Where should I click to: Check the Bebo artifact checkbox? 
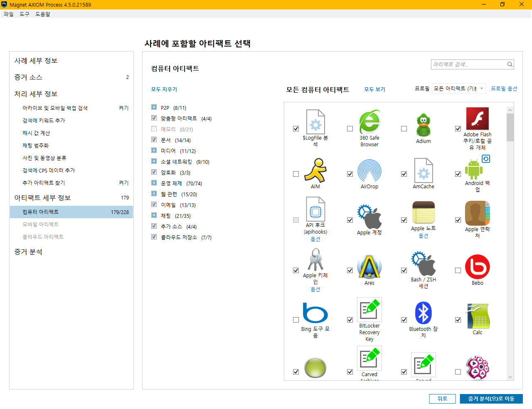(458, 270)
